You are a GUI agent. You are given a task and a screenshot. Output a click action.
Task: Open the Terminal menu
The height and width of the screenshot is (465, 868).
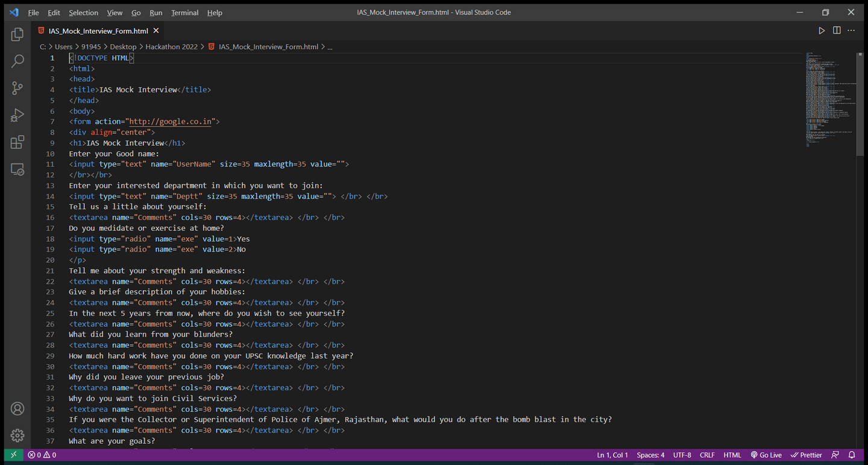[184, 13]
